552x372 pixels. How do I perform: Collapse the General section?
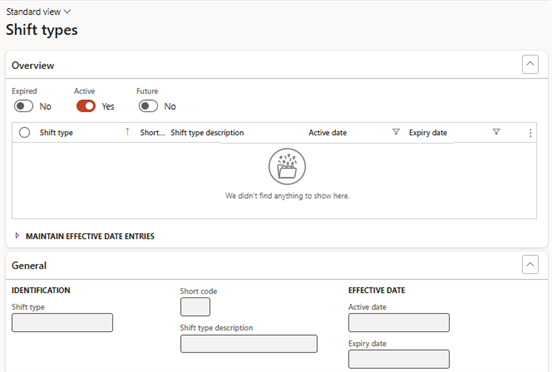[x=530, y=265]
